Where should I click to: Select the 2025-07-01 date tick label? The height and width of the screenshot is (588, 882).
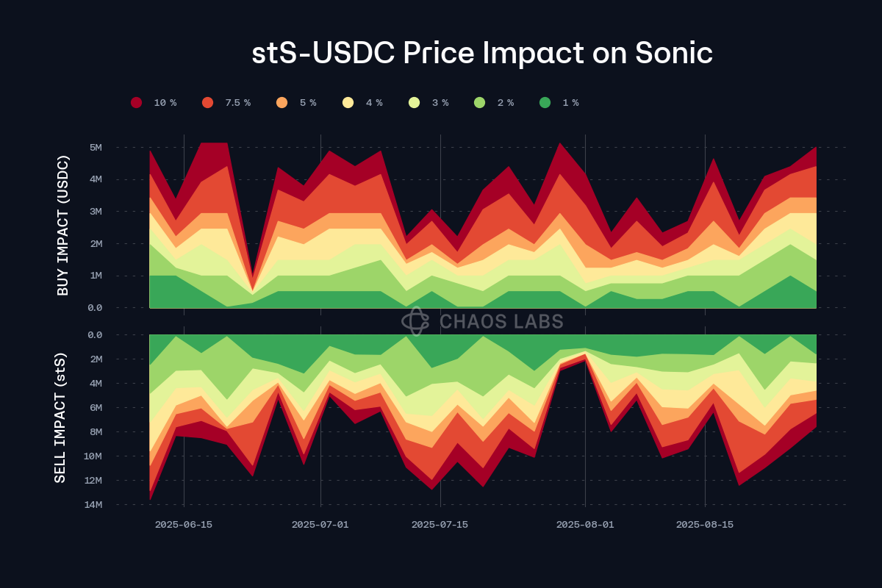click(320, 525)
